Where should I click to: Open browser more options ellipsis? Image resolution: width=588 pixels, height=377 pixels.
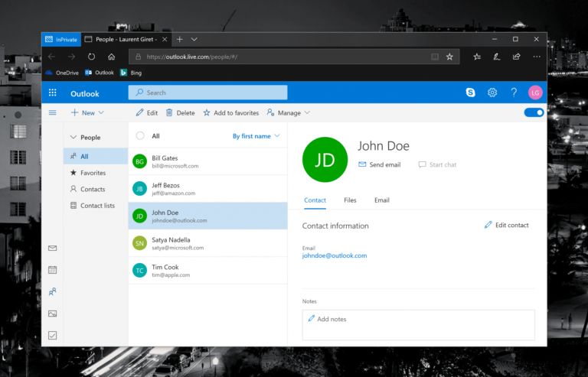click(537, 57)
